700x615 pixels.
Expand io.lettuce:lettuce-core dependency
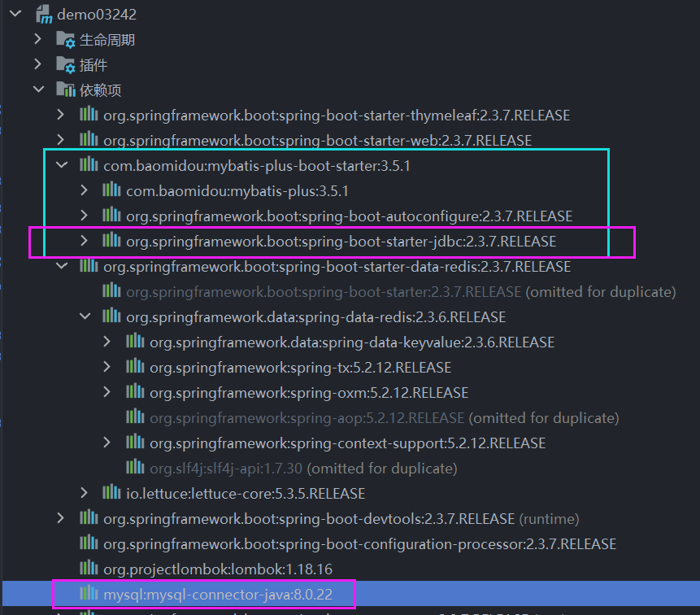[84, 493]
